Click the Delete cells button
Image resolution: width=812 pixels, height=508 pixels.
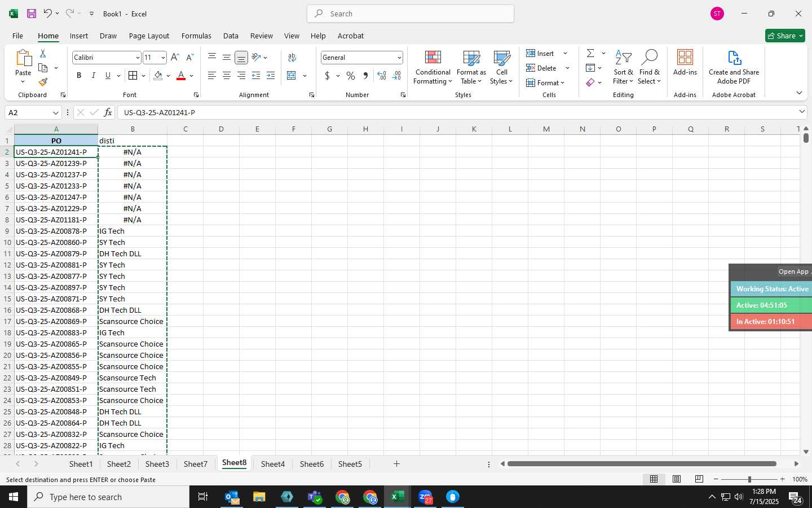[541, 68]
